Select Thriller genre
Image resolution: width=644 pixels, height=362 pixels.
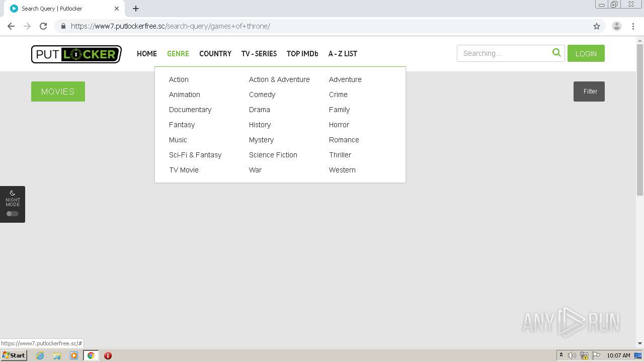(340, 155)
